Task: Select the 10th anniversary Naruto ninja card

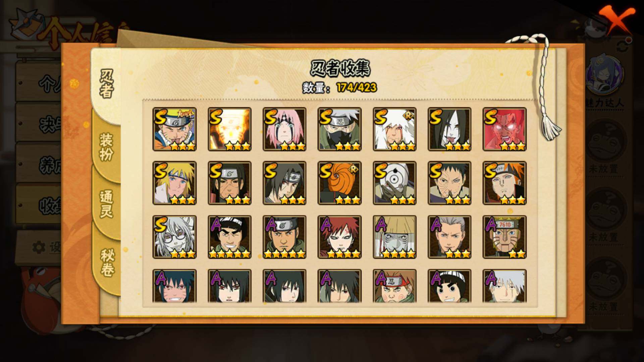Action: point(174,129)
